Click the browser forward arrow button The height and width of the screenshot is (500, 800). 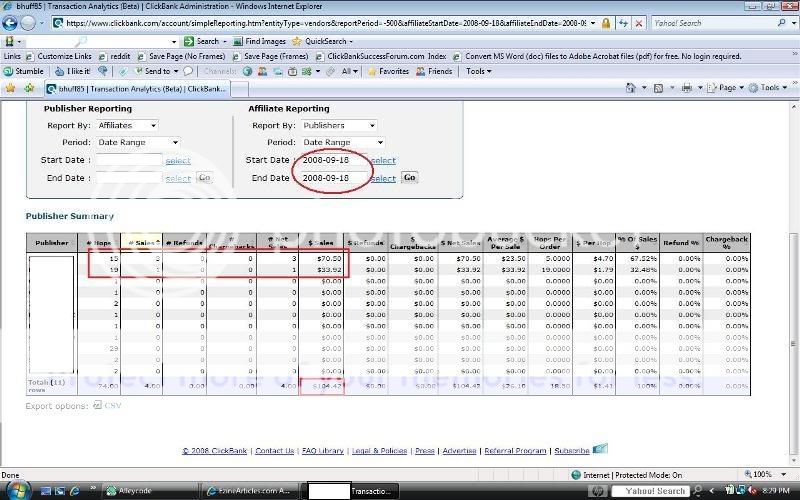(x=29, y=23)
